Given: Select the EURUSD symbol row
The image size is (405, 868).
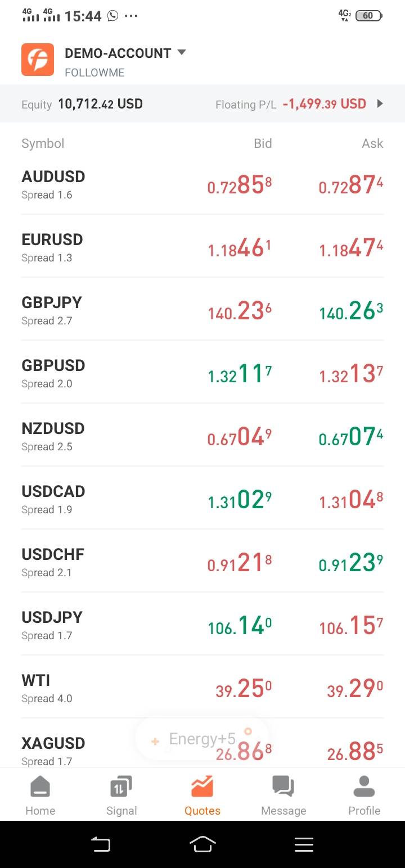Looking at the screenshot, I should (x=202, y=246).
